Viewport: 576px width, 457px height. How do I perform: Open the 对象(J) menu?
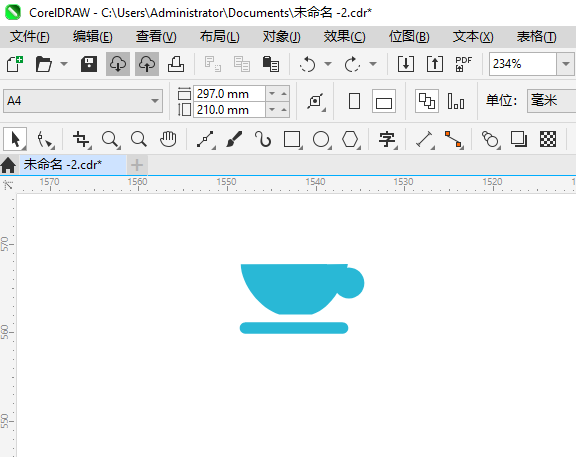pyautogui.click(x=281, y=37)
